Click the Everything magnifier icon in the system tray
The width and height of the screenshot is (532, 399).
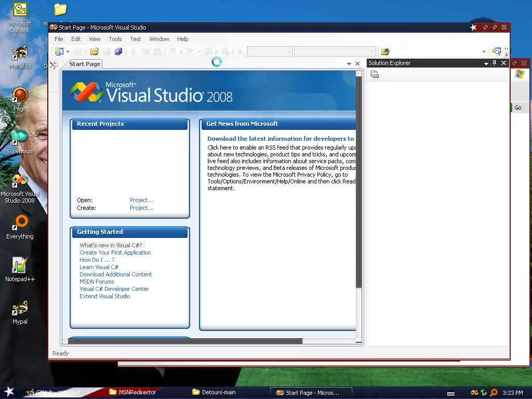coord(494,393)
